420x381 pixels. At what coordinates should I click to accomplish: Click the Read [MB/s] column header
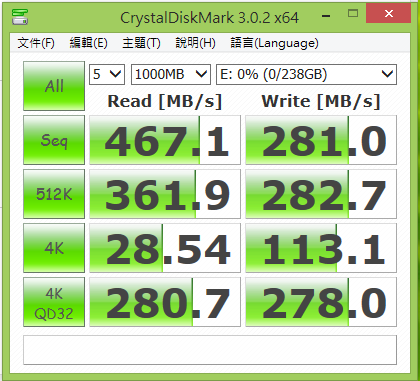pos(165,101)
